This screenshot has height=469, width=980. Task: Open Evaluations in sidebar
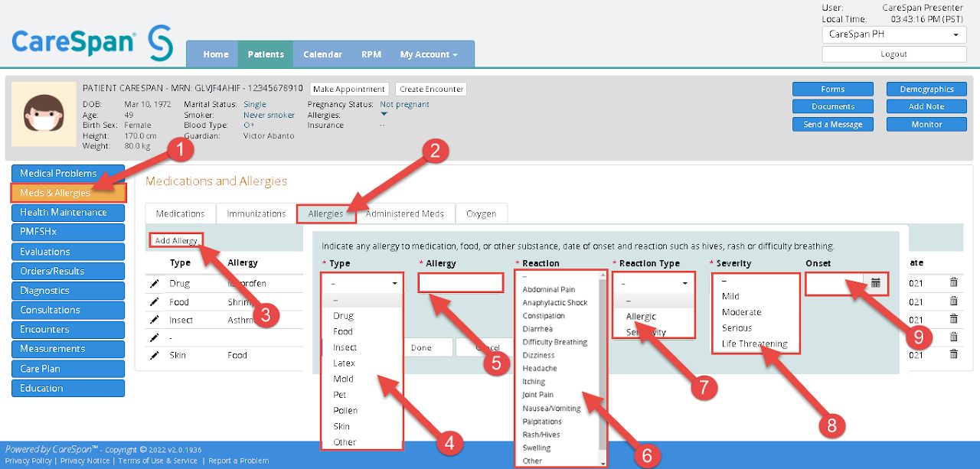tap(68, 251)
